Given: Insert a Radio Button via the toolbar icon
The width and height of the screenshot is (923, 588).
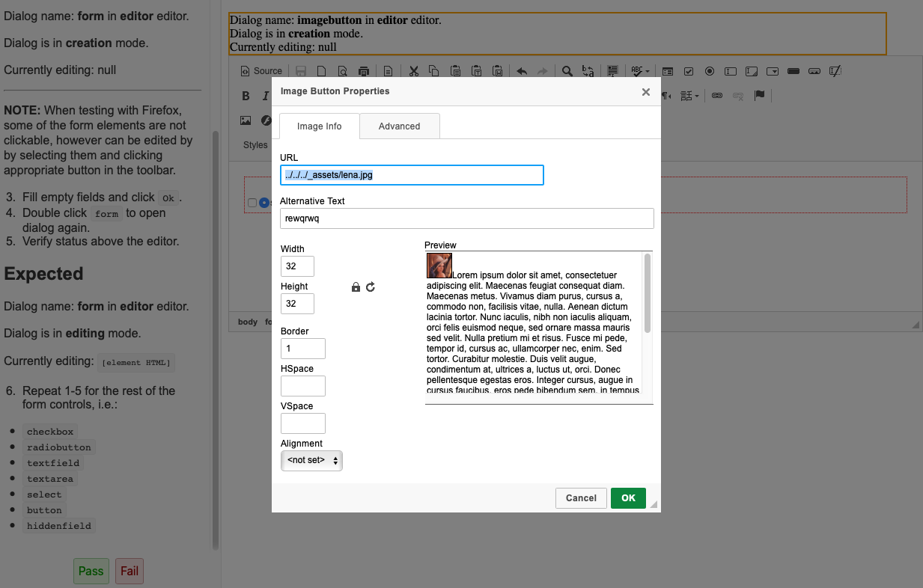Looking at the screenshot, I should [710, 71].
